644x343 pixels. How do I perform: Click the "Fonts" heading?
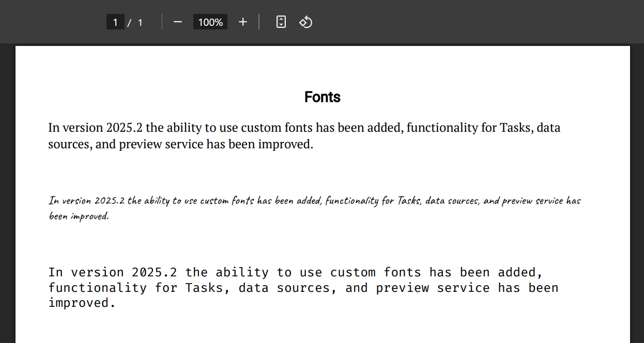(x=322, y=97)
